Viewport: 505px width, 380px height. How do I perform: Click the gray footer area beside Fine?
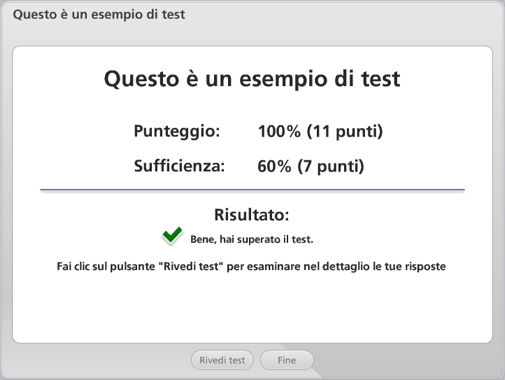point(400,361)
